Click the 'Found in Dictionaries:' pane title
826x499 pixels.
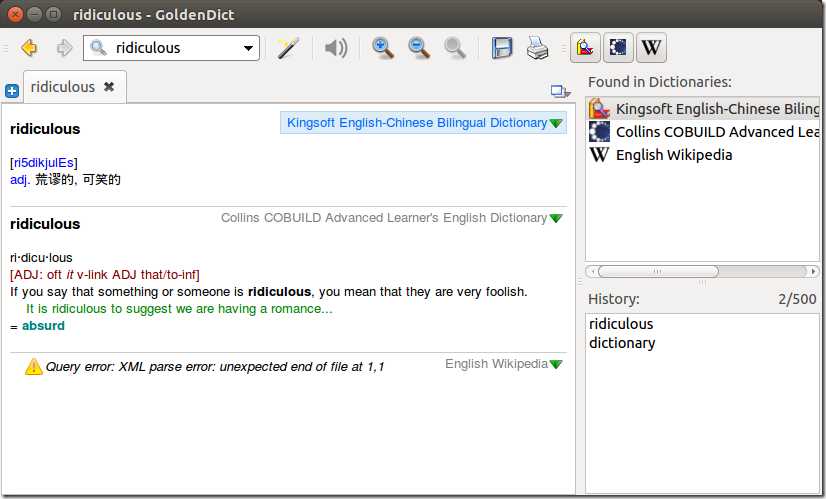[x=660, y=82]
